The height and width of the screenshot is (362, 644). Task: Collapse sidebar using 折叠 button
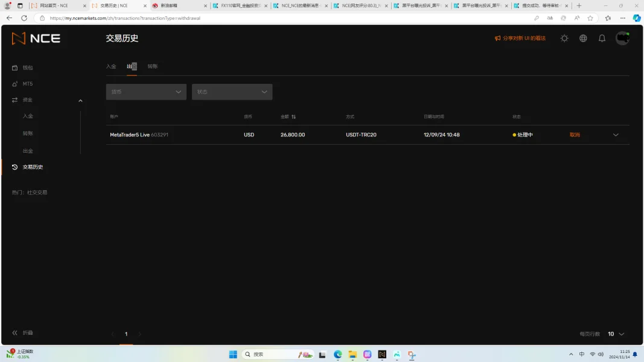[x=23, y=333]
